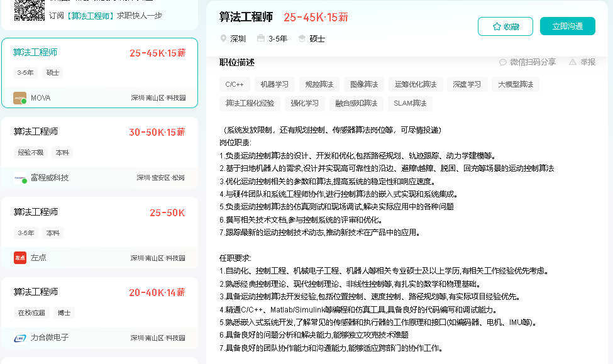The height and width of the screenshot is (364, 613).
Task: Click the 20-40K·14薪 salary text
Action: pos(157,292)
